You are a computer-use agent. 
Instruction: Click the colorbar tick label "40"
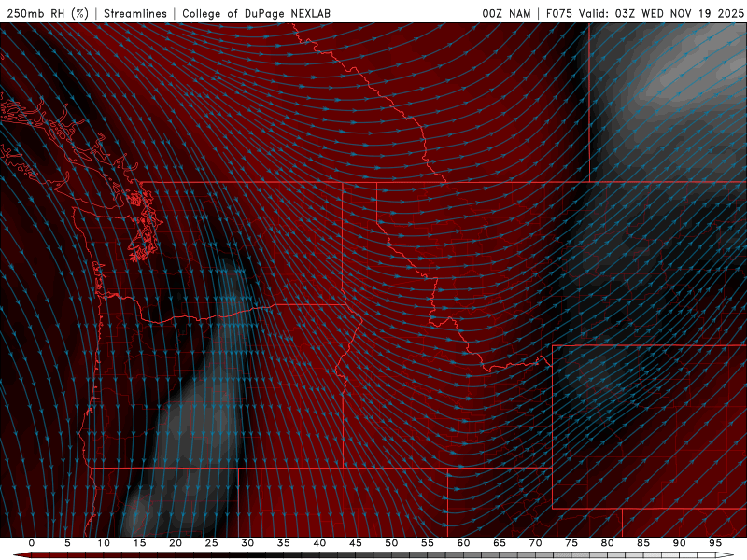(x=319, y=543)
